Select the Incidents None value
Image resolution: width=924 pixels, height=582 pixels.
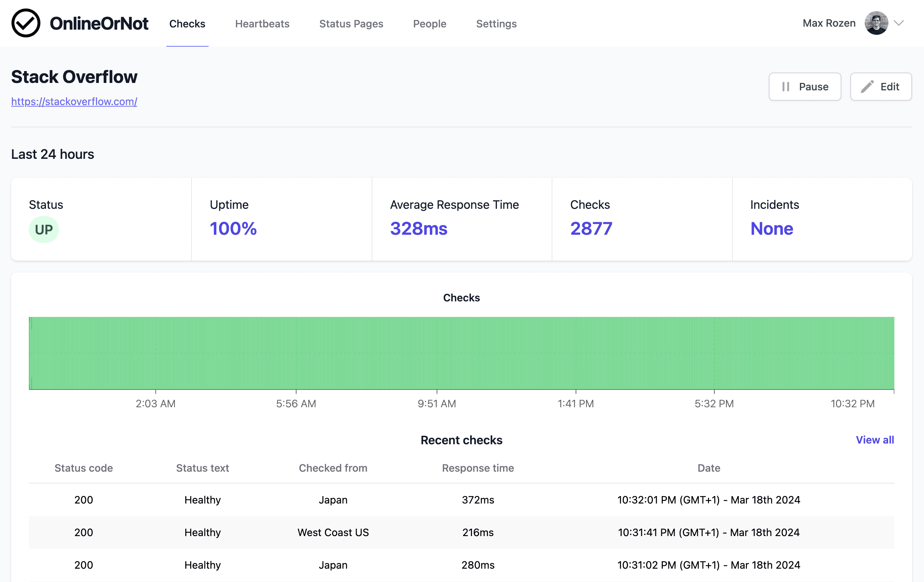(x=772, y=228)
